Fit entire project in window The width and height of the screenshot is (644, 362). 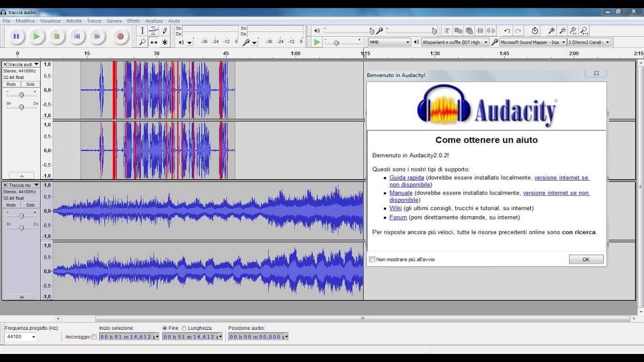pyautogui.click(x=585, y=31)
